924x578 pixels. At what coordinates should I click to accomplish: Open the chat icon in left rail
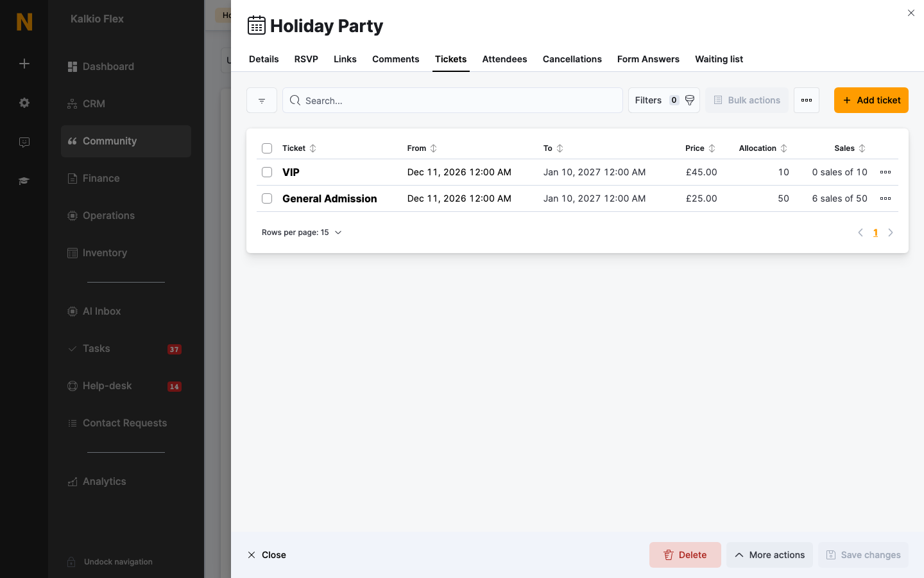[x=24, y=142]
